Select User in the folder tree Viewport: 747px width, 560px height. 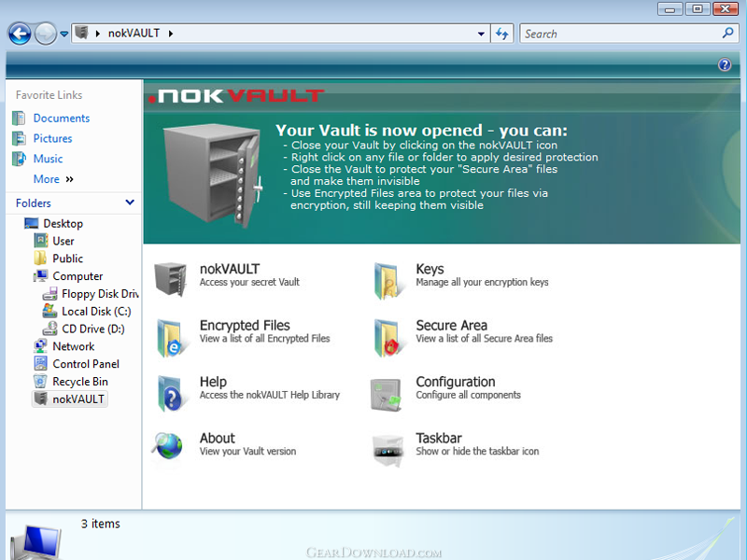click(63, 241)
